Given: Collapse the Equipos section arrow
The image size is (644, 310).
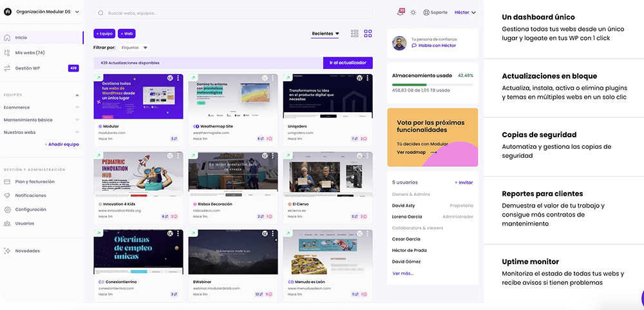Looking at the screenshot, I should pyautogui.click(x=77, y=95).
